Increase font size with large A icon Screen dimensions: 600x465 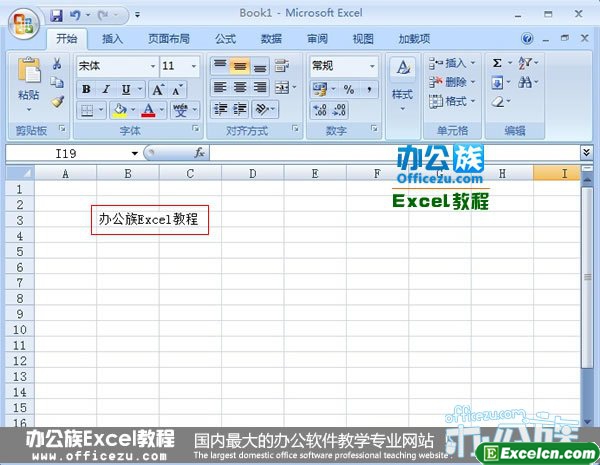[x=158, y=90]
